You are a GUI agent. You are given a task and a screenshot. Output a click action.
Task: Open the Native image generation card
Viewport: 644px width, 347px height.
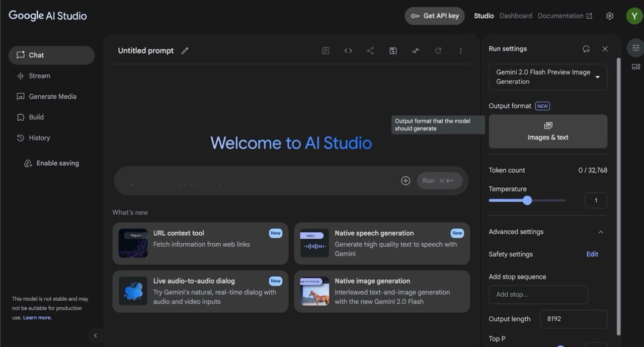pos(382,292)
